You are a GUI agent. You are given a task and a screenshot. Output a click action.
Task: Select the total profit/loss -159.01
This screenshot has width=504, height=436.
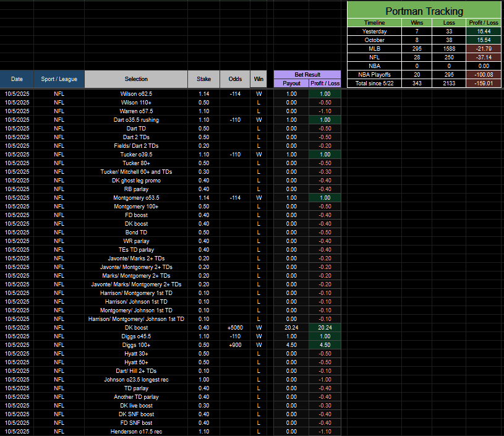(484, 83)
